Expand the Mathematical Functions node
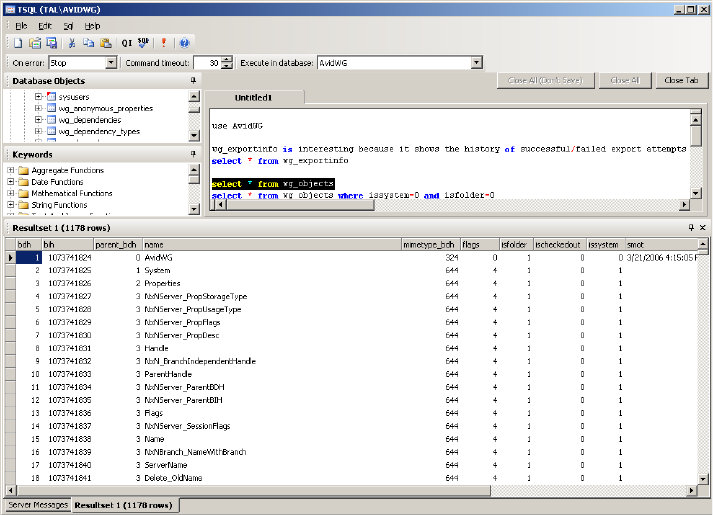Viewport: 713px width, 515px height. [x=11, y=193]
